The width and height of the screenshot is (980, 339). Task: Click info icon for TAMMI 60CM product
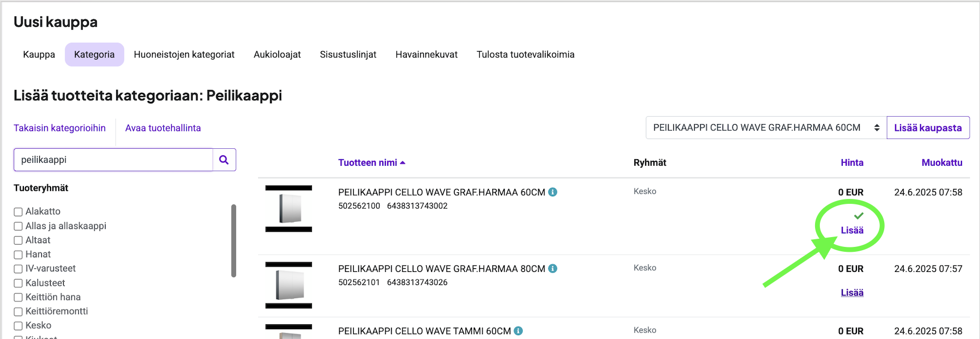click(x=518, y=331)
